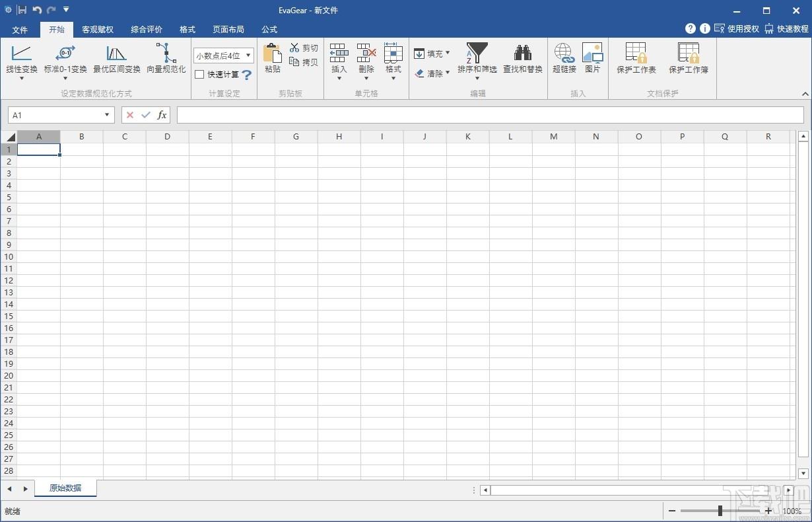
Task: Click the Save icon in title bar
Action: click(22, 10)
